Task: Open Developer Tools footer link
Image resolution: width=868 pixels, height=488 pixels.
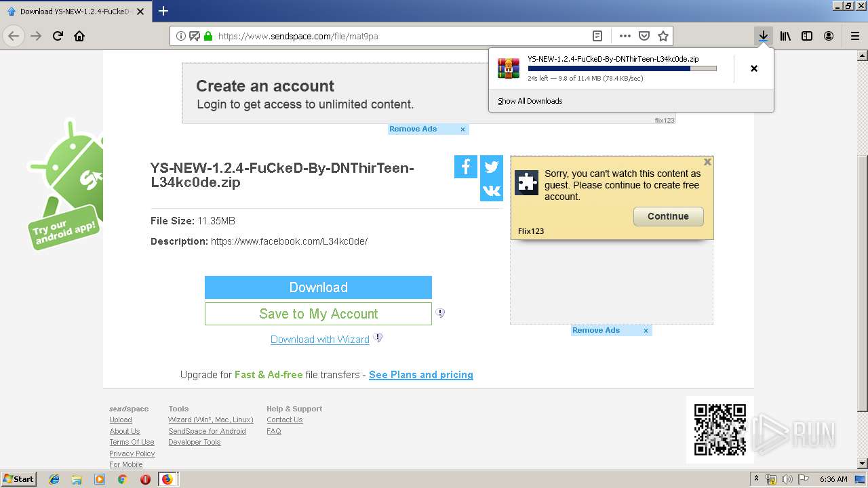Action: 195,442
